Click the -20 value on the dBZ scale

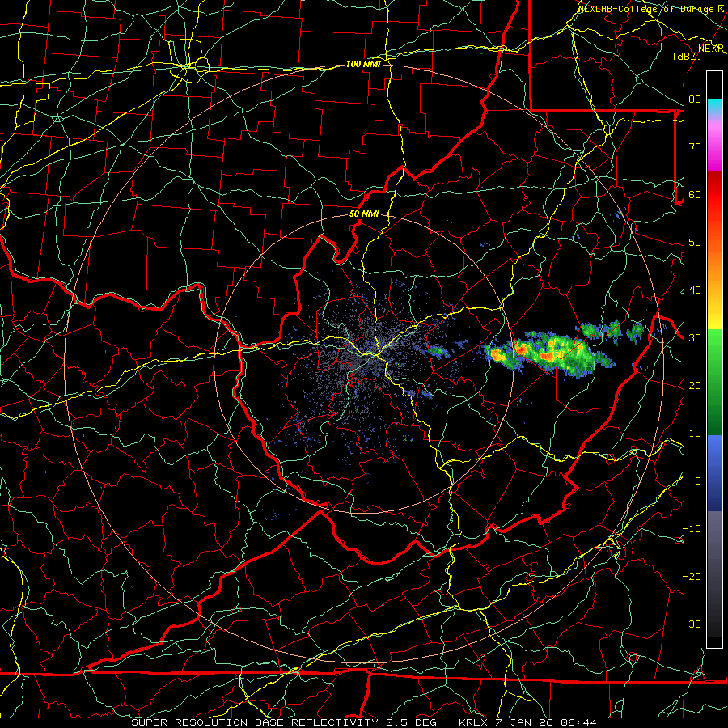pos(692,577)
